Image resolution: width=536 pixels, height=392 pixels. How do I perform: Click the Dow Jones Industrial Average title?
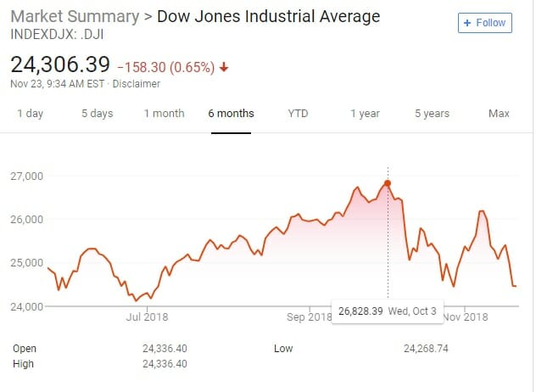point(269,17)
